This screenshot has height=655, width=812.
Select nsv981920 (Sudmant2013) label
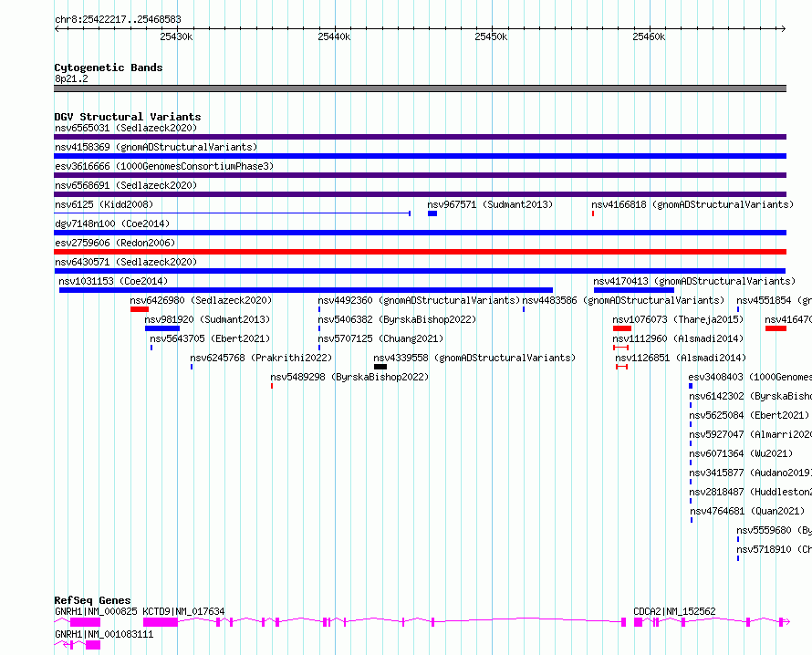(x=207, y=319)
